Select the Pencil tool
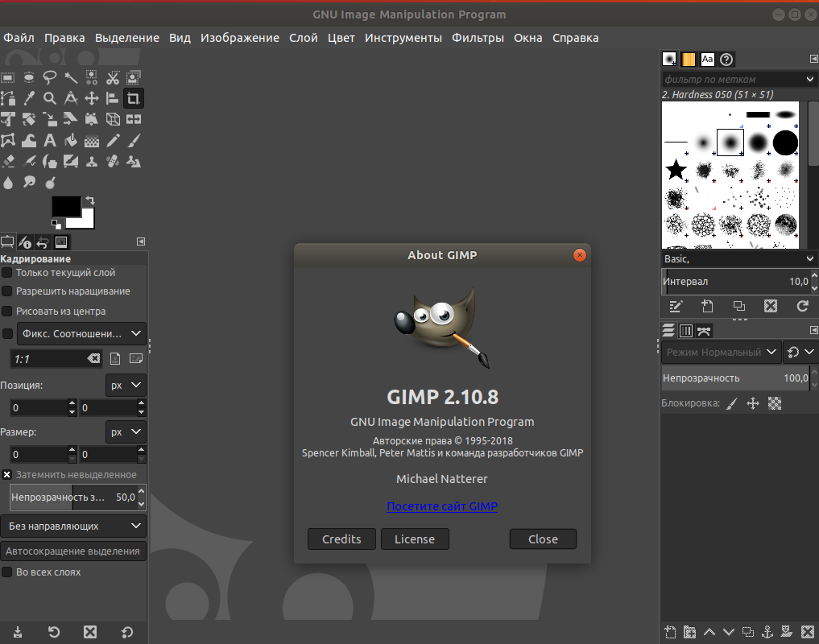 (x=112, y=141)
